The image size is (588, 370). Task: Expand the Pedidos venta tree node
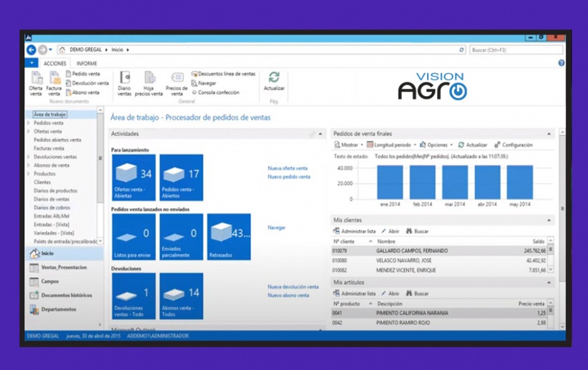29,123
